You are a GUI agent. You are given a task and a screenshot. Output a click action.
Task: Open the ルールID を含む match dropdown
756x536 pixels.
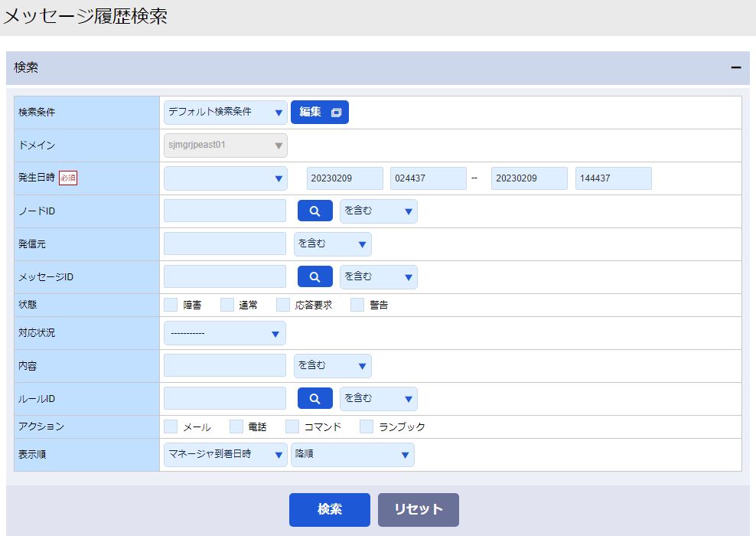pyautogui.click(x=379, y=398)
